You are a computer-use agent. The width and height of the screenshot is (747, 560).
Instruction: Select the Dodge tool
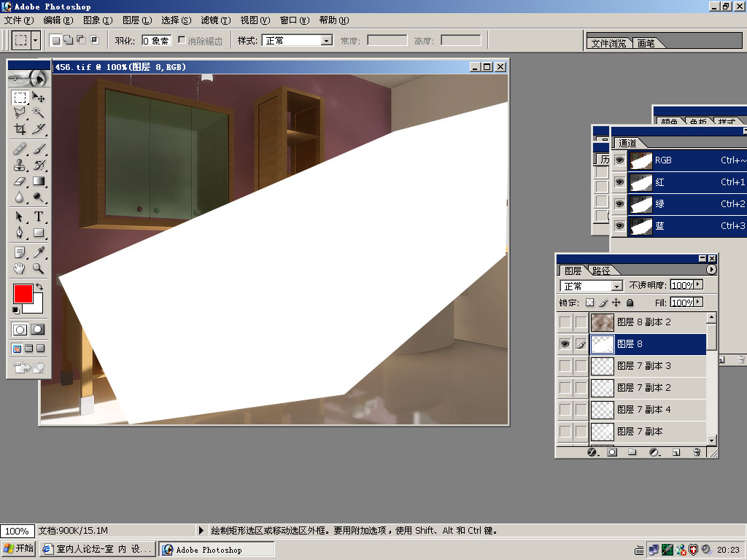[x=39, y=197]
